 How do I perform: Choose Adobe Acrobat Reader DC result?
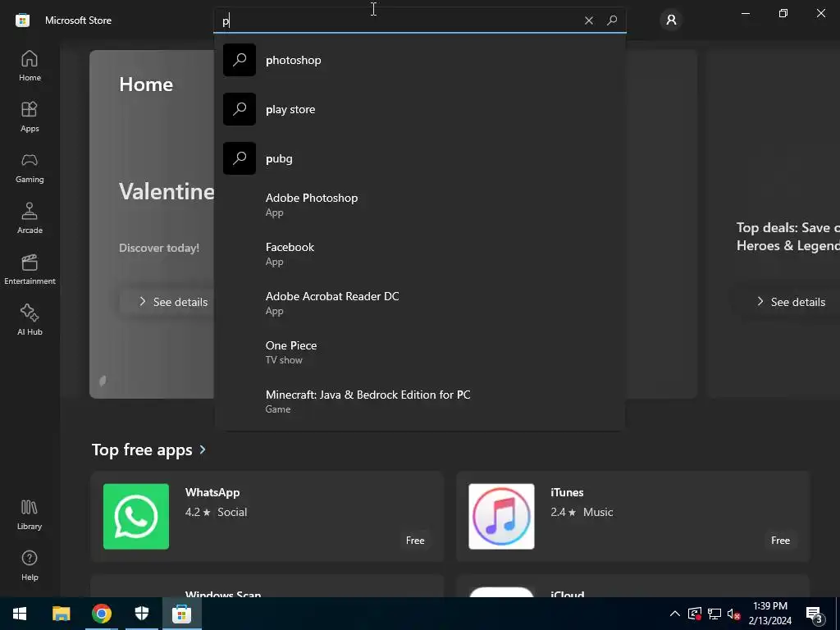419,304
